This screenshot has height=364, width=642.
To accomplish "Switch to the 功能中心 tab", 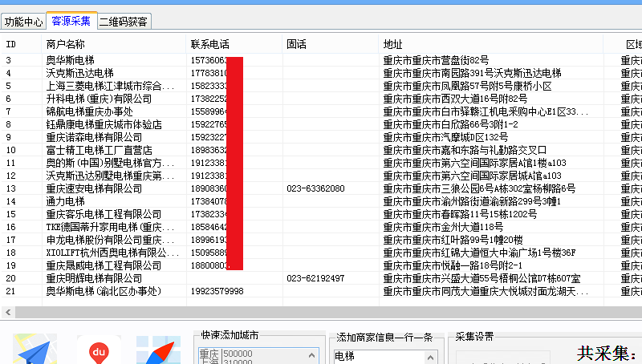I will pos(23,22).
